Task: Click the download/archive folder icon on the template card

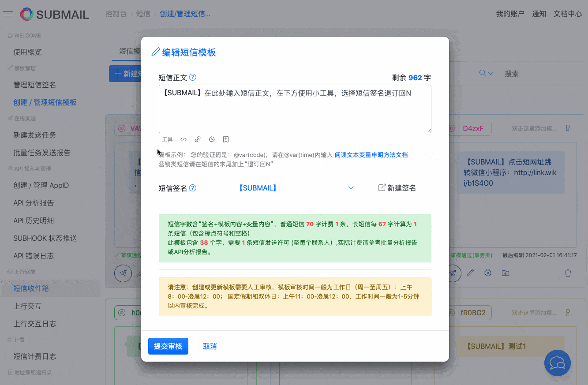Action: point(505,273)
